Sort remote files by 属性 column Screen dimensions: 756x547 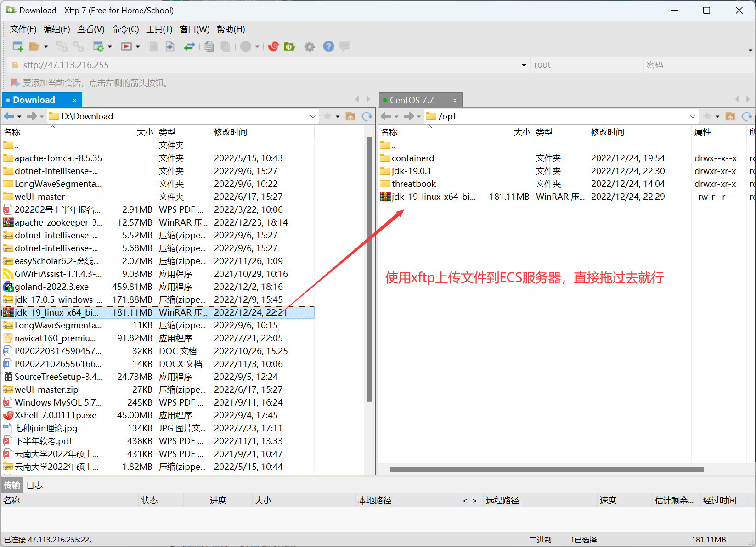click(719, 132)
